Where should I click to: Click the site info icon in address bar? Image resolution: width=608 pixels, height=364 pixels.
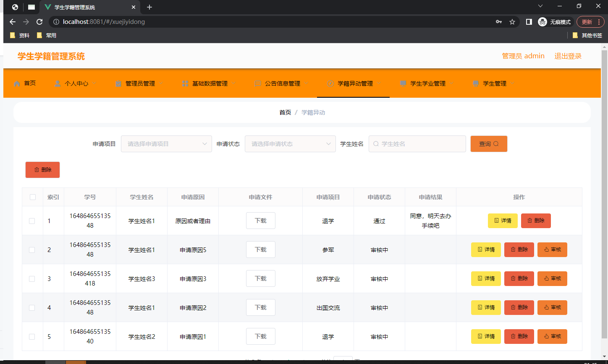tap(56, 22)
